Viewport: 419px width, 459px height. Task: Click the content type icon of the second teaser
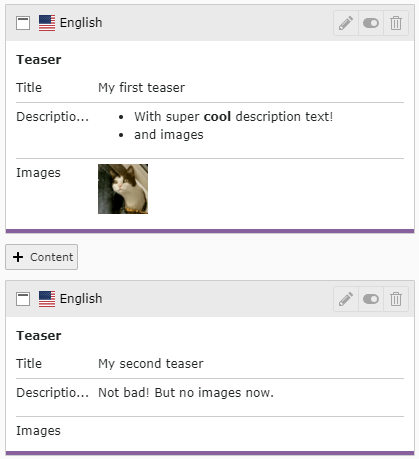pyautogui.click(x=23, y=299)
